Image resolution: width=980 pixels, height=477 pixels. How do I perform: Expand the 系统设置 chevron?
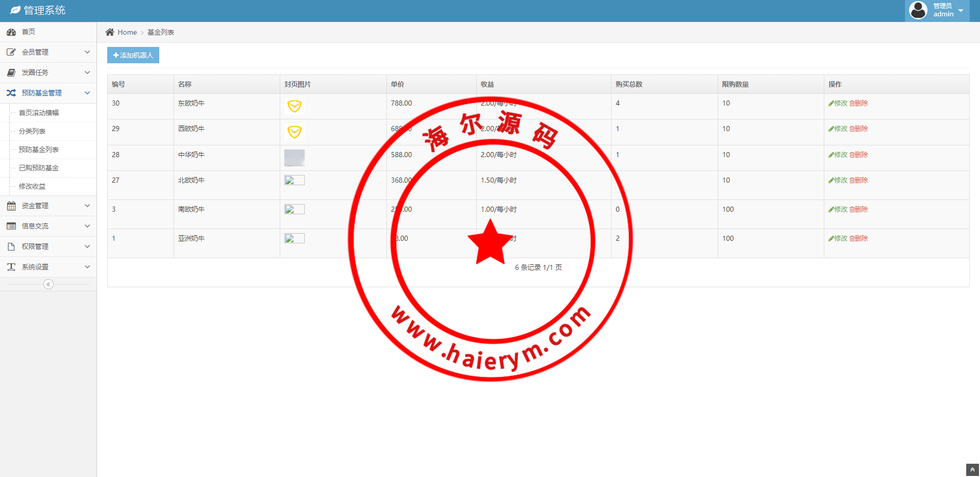point(87,267)
